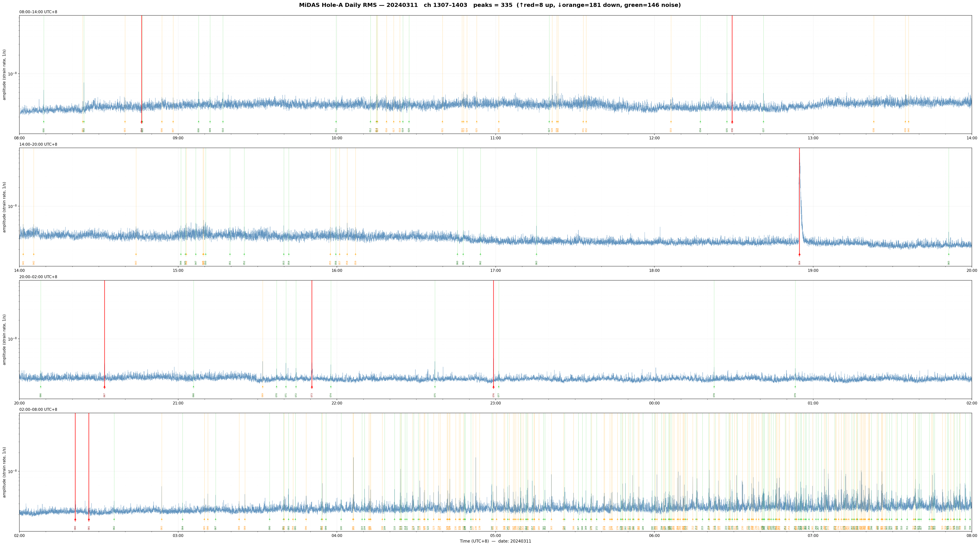Image resolution: width=980 pixels, height=546 pixels.
Task: Click the amplitude y-axis label of the 08:00–14:00 panel
Action: [x=5, y=75]
